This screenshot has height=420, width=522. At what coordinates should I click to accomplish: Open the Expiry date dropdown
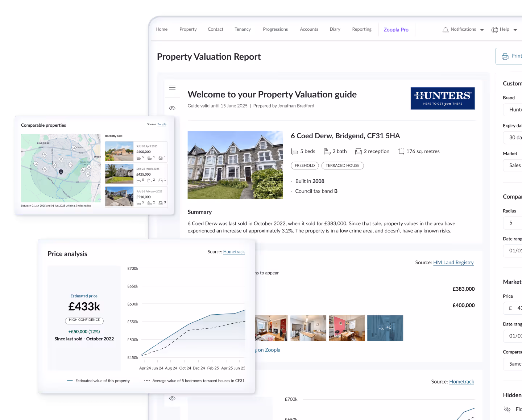tap(513, 138)
